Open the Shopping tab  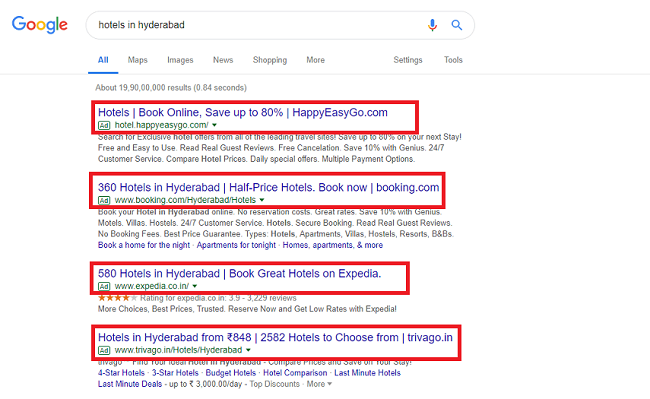coord(270,60)
